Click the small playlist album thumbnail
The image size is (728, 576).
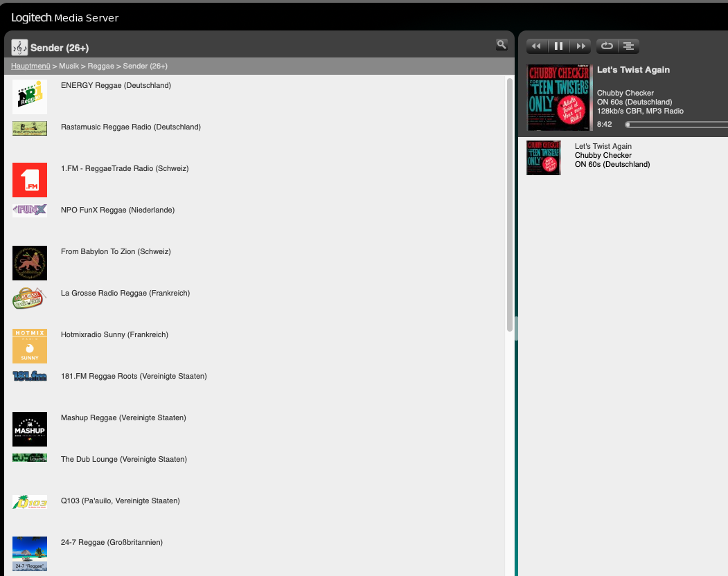[544, 158]
